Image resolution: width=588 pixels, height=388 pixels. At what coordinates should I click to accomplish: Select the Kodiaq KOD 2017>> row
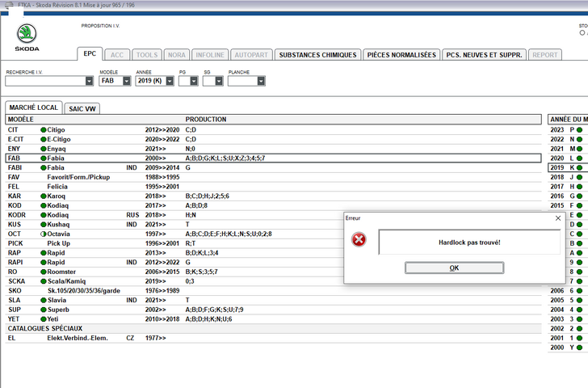273,205
